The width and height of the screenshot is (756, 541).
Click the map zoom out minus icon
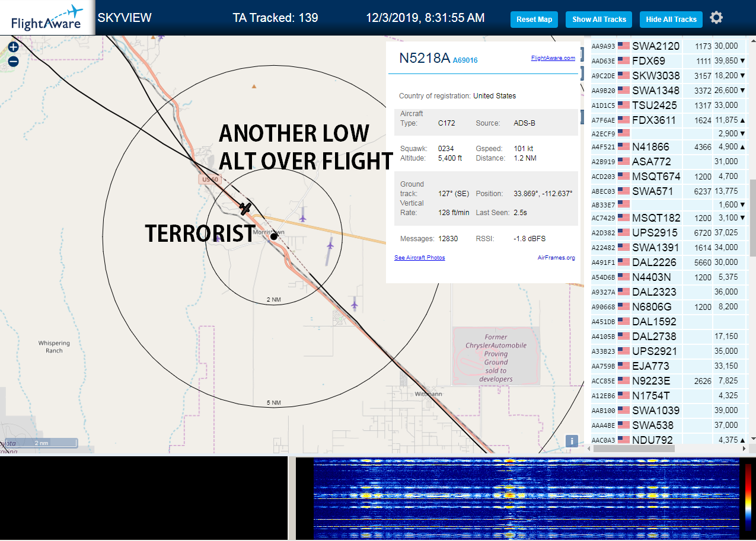pyautogui.click(x=13, y=61)
